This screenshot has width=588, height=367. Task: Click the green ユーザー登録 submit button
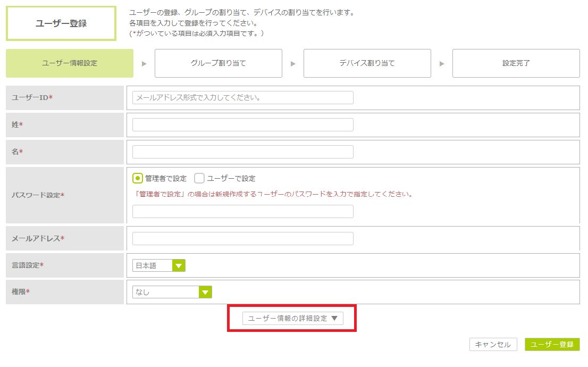(x=552, y=345)
